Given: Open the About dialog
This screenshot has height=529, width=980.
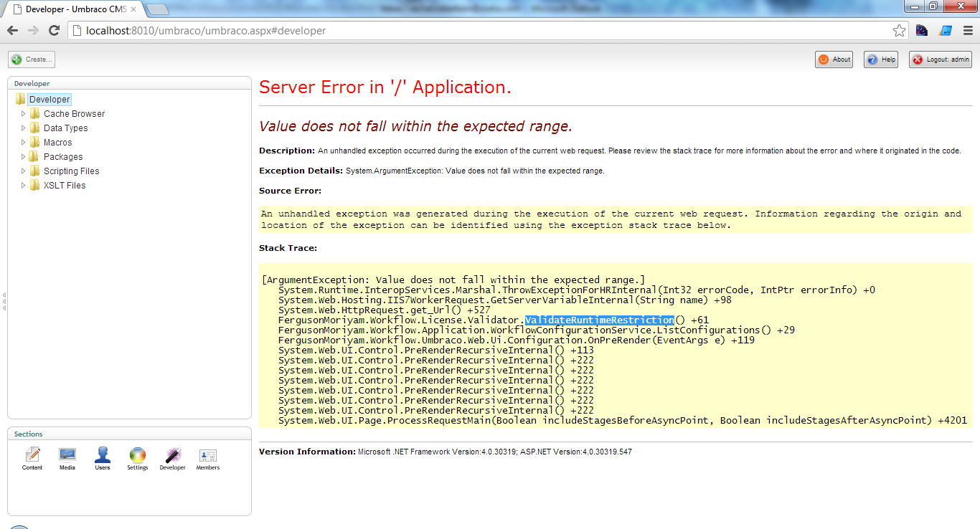Looking at the screenshot, I should (834, 59).
